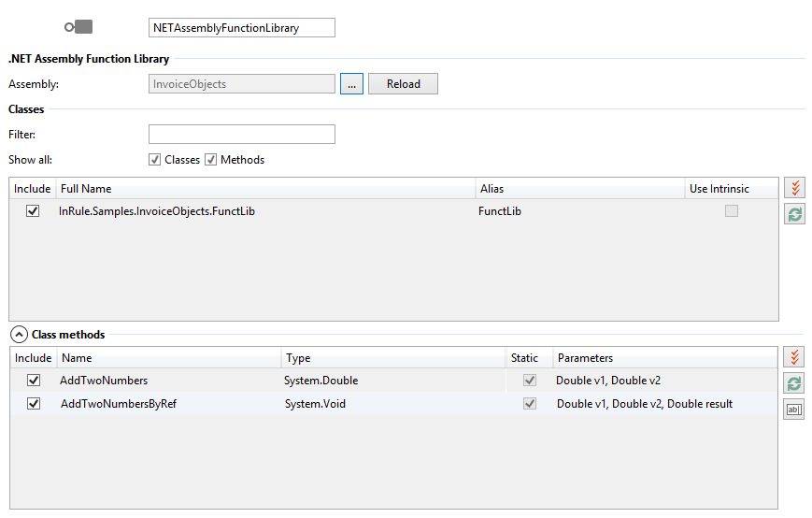Click the Reload assembly button

(x=403, y=84)
